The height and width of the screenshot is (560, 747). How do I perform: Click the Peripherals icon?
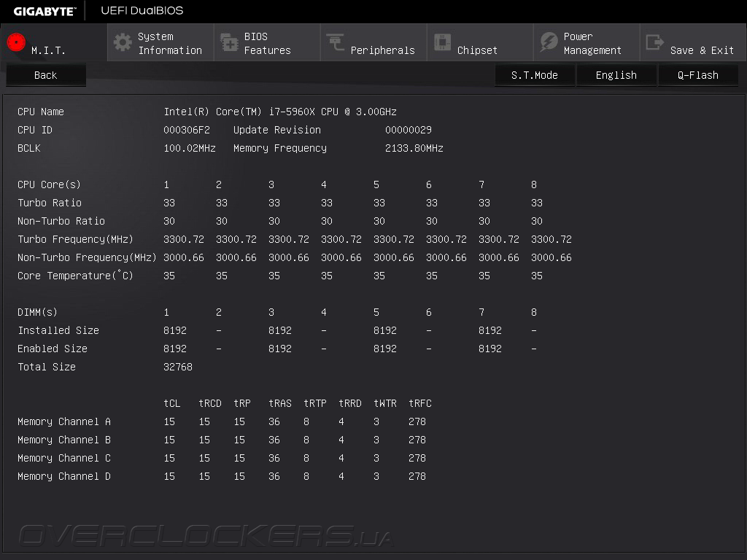coord(336,42)
